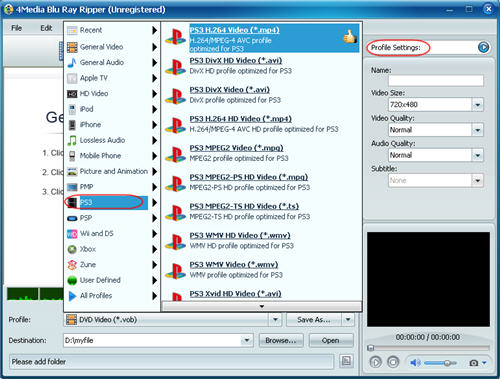Open the Video Size dropdown
The width and height of the screenshot is (500, 379).
coord(478,105)
